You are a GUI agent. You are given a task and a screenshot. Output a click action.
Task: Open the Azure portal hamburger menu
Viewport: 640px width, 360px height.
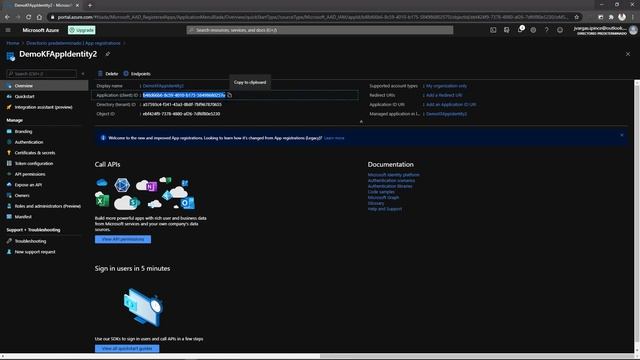[x=8, y=30]
